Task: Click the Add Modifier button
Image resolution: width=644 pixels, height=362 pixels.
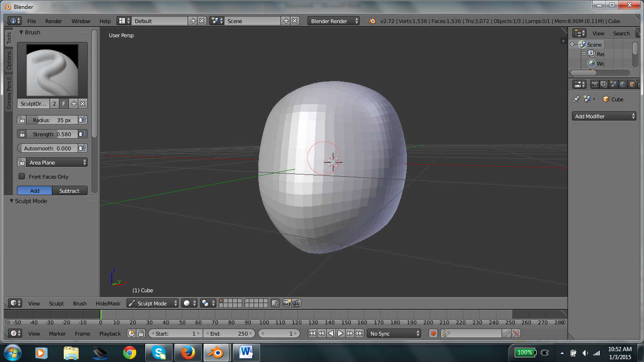Action: pyautogui.click(x=604, y=116)
